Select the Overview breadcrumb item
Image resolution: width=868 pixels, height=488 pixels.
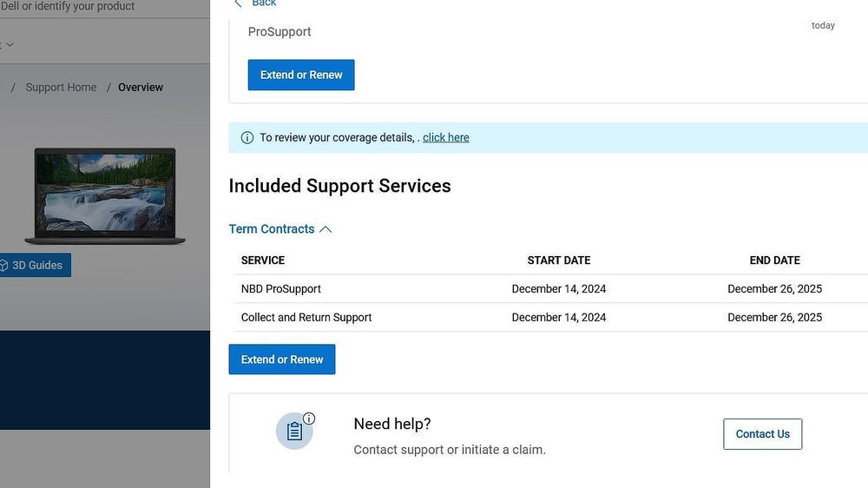pos(141,88)
